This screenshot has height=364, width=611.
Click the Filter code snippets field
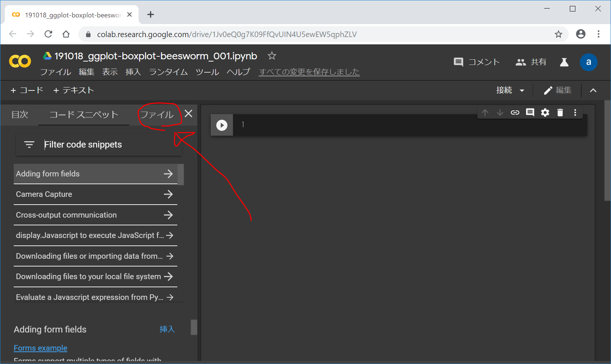[108, 145]
